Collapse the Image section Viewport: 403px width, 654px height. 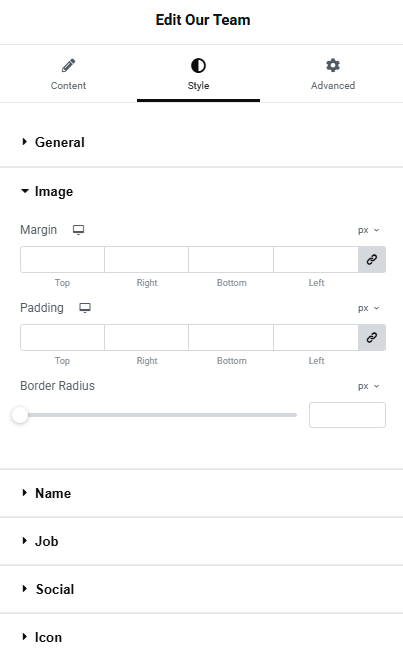47,191
